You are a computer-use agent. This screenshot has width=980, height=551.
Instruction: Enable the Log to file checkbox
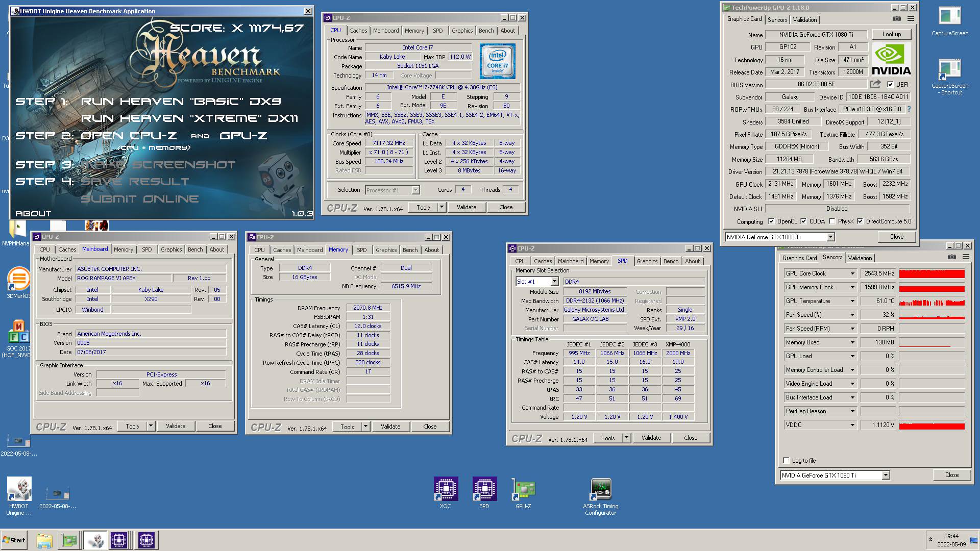point(786,461)
